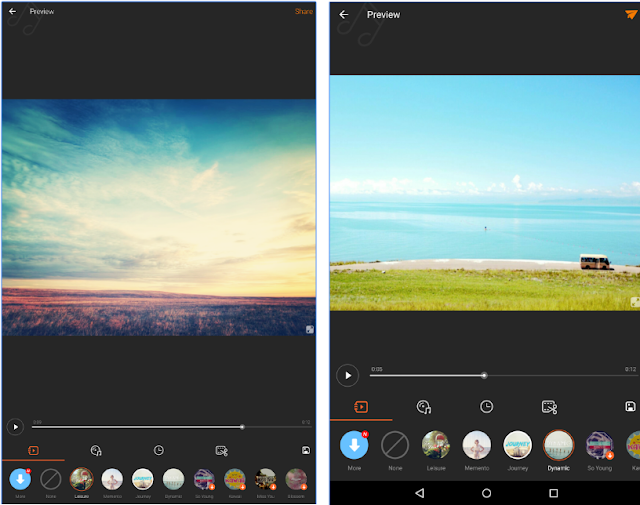640x505 pixels.
Task: Click save disk icon in right screen
Action: [630, 406]
